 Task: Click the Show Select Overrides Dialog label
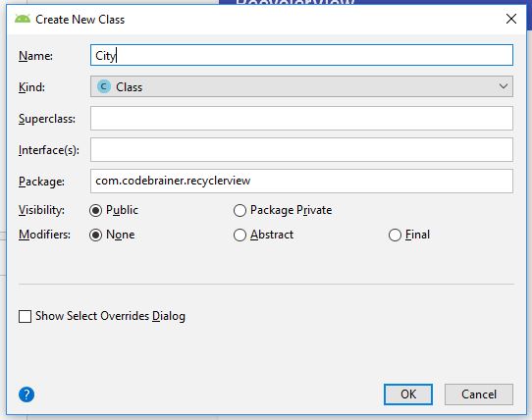click(x=110, y=316)
